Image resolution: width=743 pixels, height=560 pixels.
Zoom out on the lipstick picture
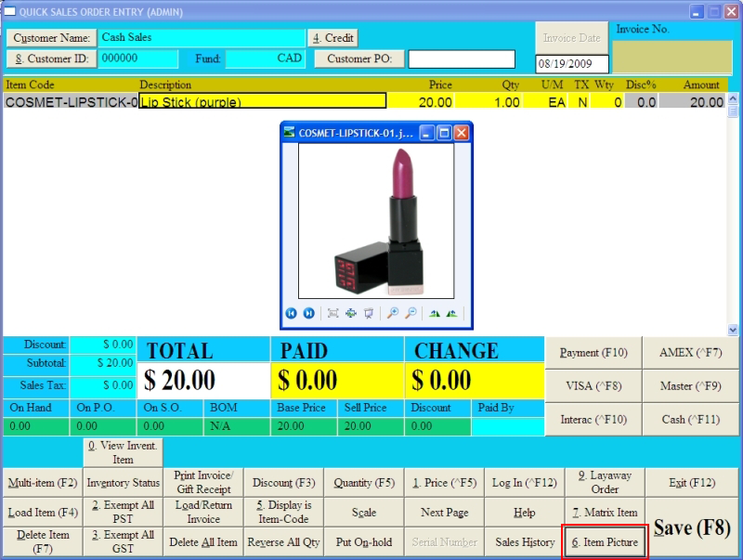(411, 313)
